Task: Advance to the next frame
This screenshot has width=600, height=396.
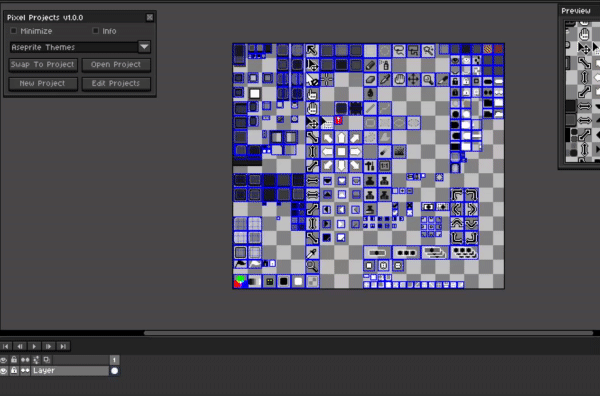Action: (49, 347)
